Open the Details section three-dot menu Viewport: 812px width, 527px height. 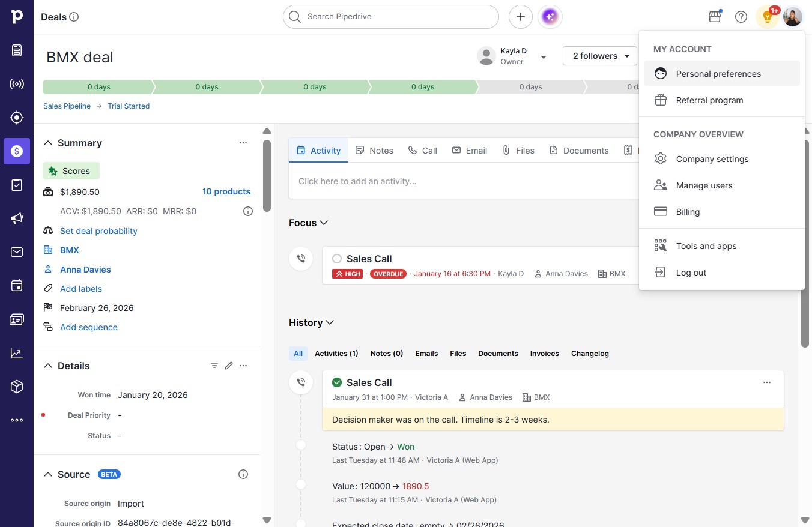[x=243, y=366]
